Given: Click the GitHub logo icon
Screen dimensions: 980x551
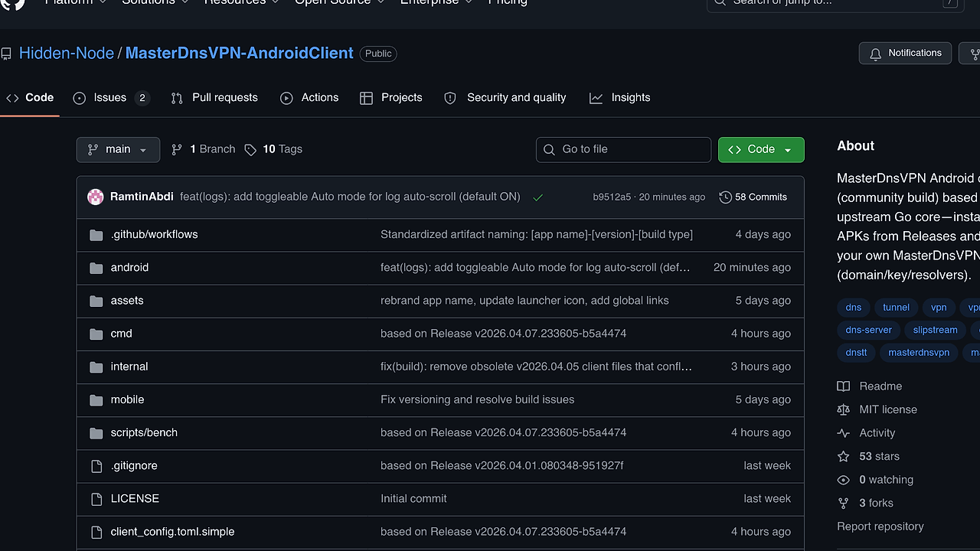Looking at the screenshot, I should [13, 3].
